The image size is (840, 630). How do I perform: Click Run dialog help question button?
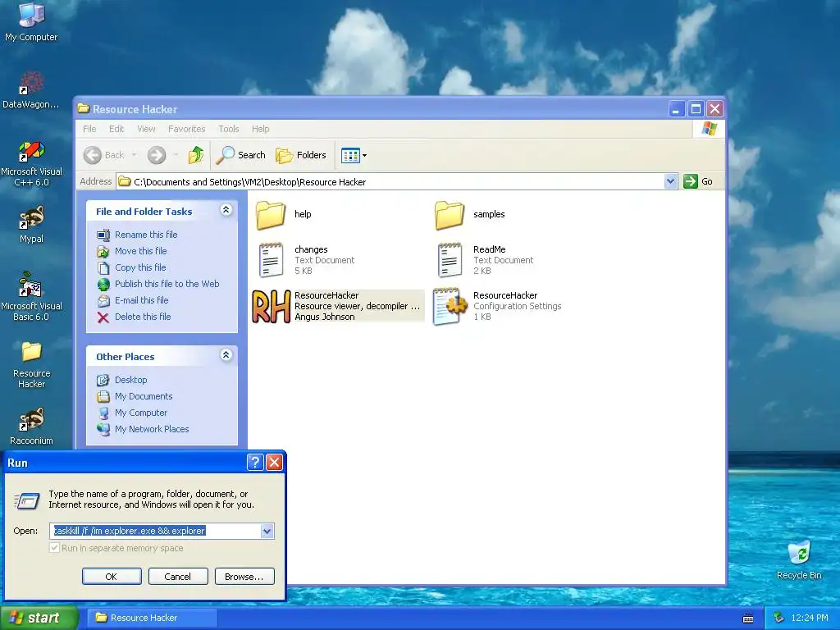coord(256,463)
